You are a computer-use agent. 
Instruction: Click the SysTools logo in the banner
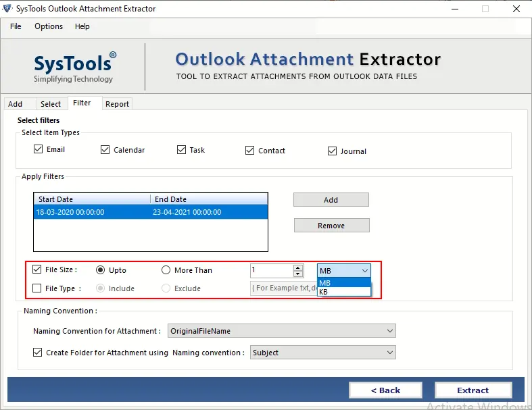(75, 68)
